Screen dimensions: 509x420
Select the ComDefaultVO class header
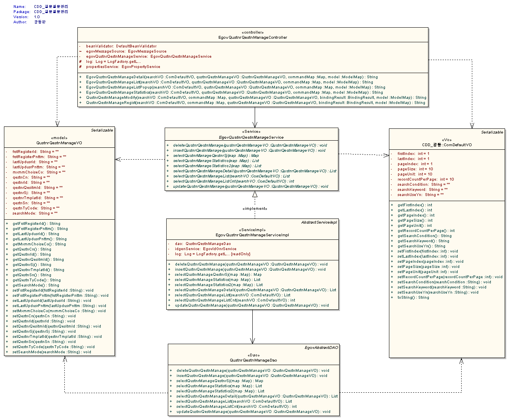[x=447, y=145]
